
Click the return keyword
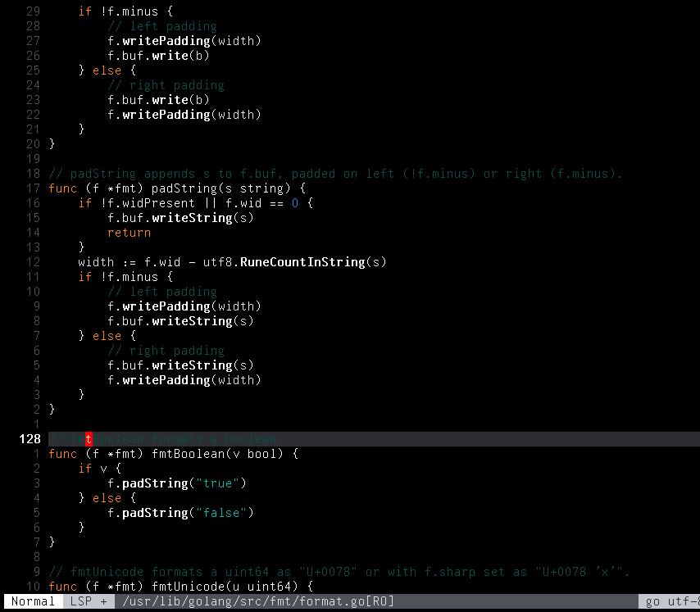pyautogui.click(x=129, y=233)
